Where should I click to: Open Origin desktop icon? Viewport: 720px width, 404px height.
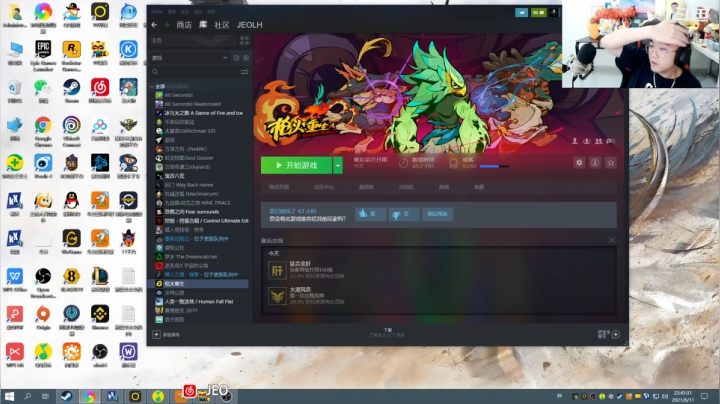(43, 317)
